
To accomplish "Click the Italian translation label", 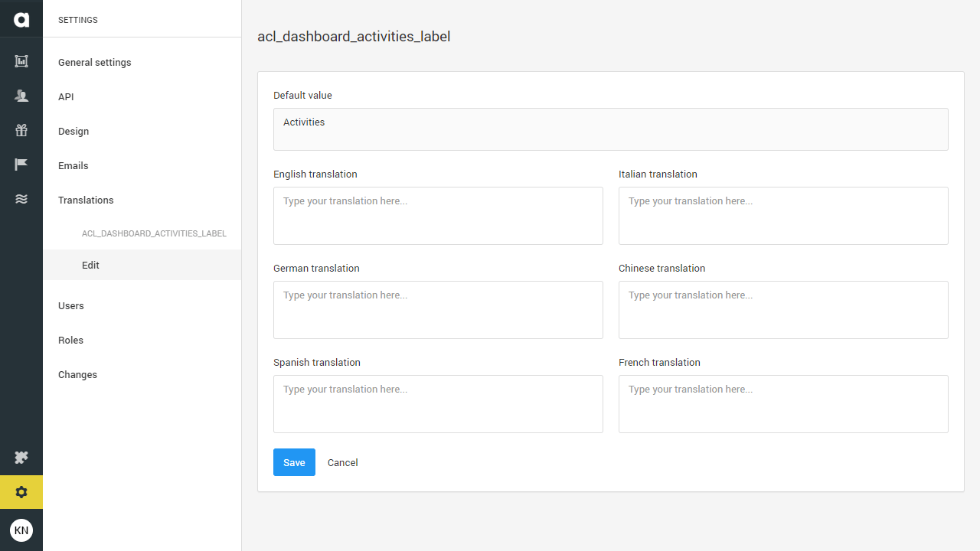I will point(658,174).
